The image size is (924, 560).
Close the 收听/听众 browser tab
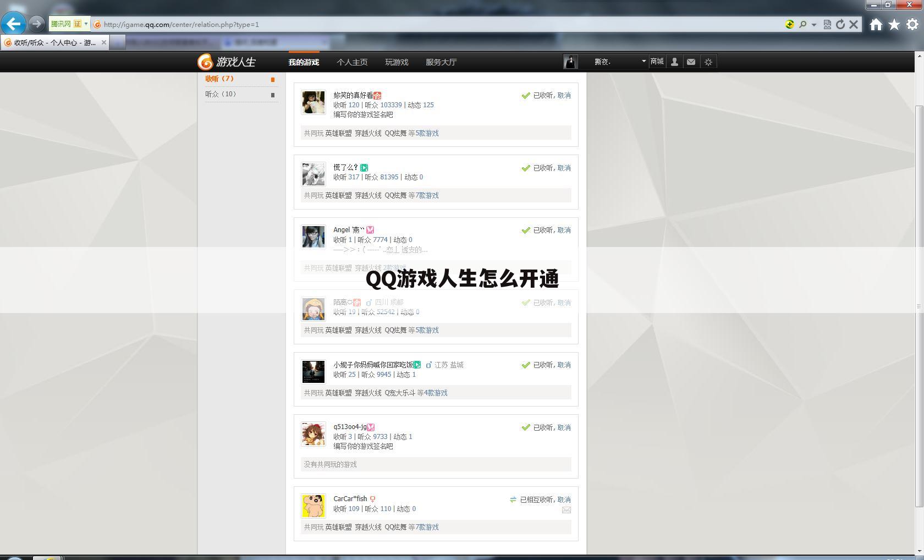pos(103,42)
